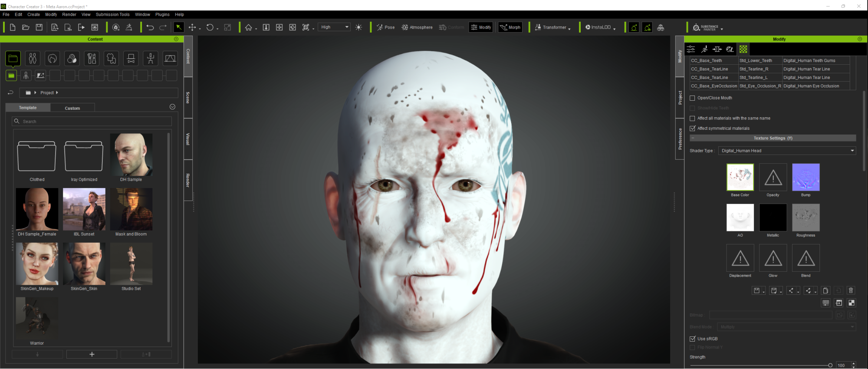Choose the Rotate tool in the toolbar
Image resolution: width=868 pixels, height=369 pixels.
pyautogui.click(x=210, y=27)
